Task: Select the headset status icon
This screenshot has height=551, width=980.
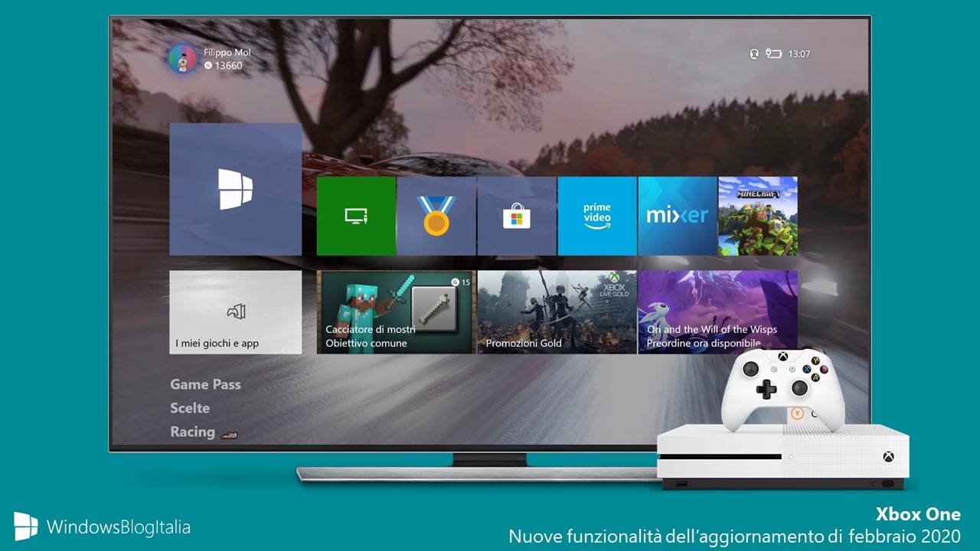Action: click(x=754, y=54)
